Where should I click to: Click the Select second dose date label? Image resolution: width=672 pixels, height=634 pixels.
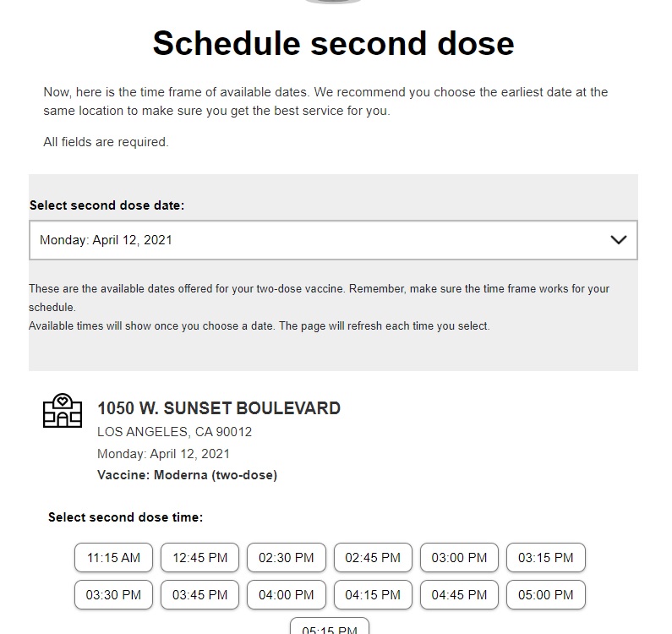click(107, 205)
